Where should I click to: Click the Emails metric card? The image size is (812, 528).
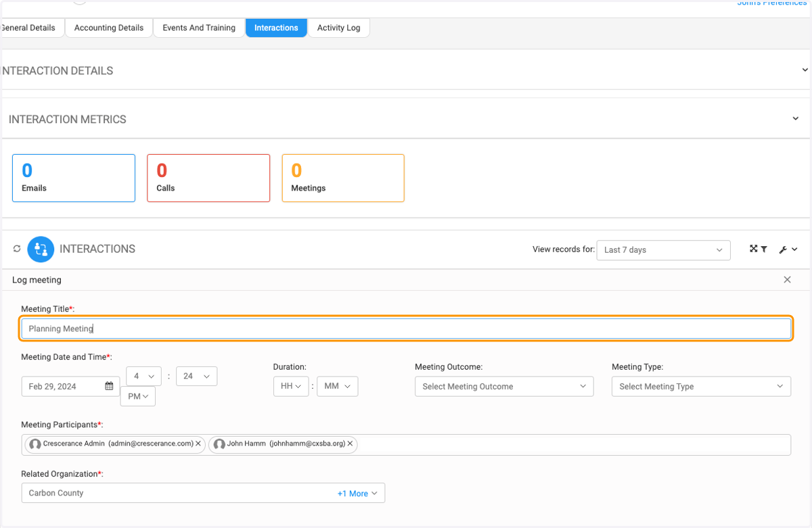point(74,178)
